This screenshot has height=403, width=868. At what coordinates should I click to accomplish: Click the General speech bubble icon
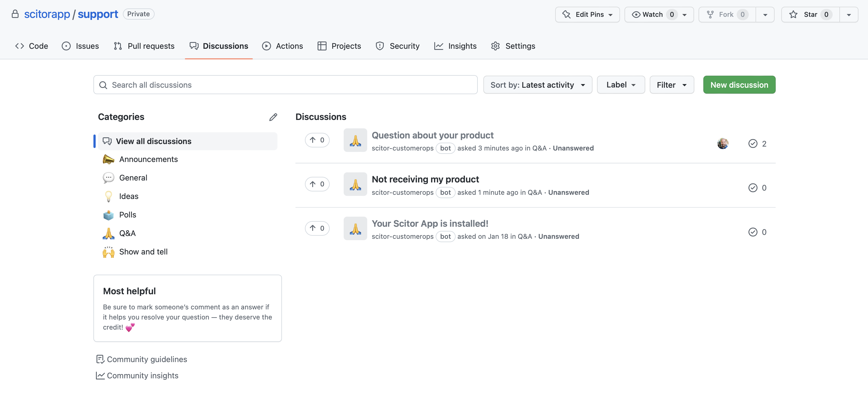(108, 178)
